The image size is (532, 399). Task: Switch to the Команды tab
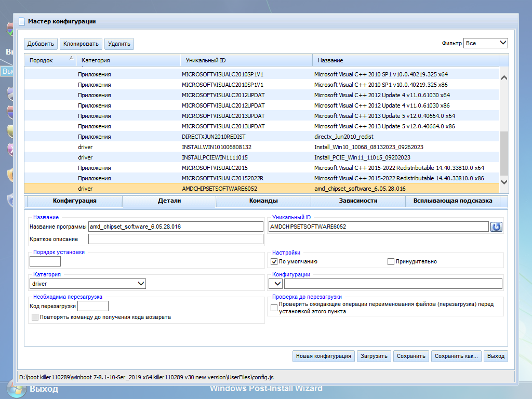click(263, 201)
